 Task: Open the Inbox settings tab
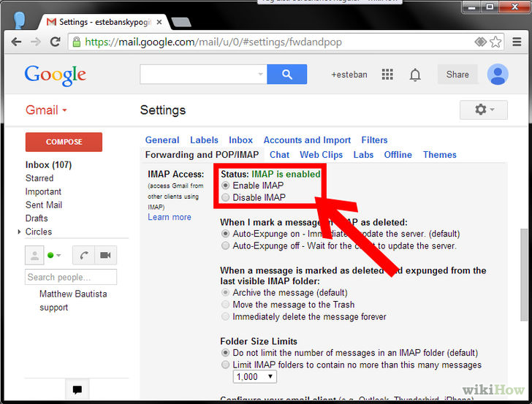point(240,140)
